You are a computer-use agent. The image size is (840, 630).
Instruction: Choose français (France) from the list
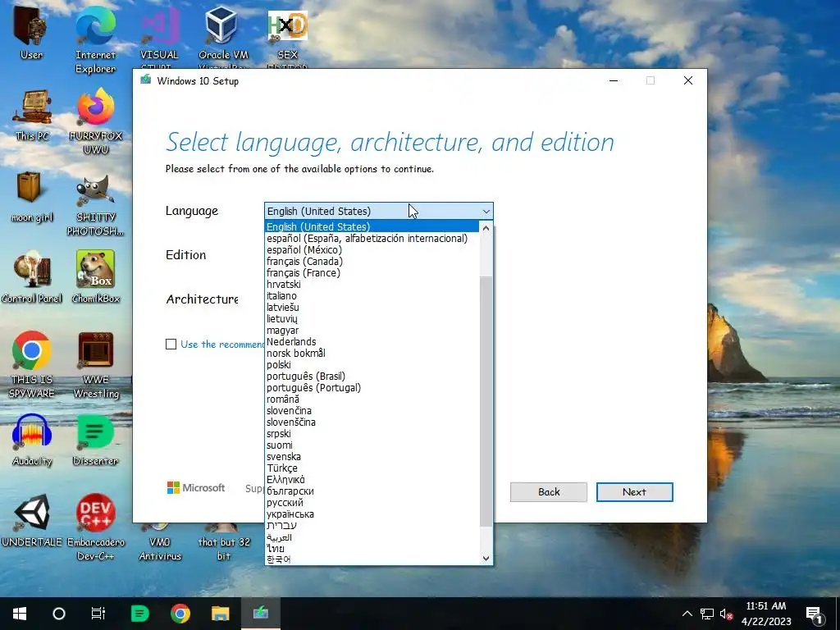coord(372,272)
